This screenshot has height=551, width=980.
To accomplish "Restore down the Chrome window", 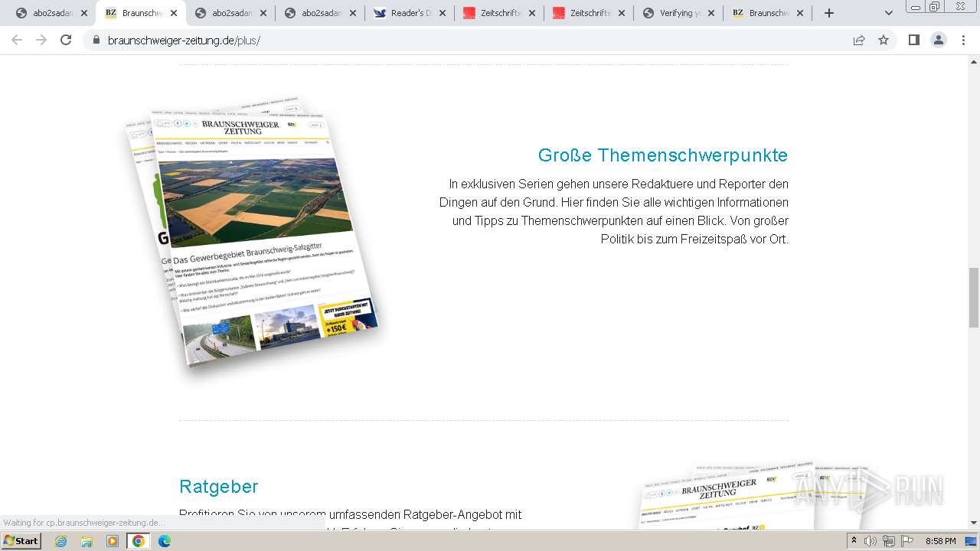I will (x=935, y=6).
